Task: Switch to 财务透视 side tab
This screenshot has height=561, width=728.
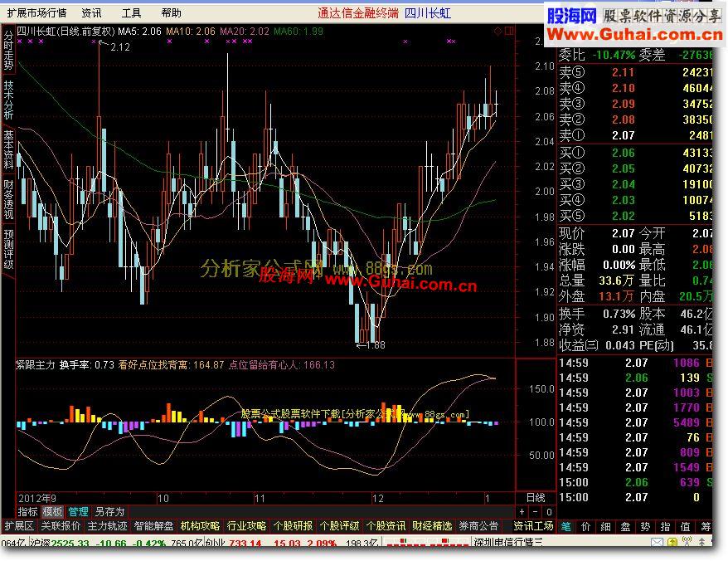Action: pos(8,199)
